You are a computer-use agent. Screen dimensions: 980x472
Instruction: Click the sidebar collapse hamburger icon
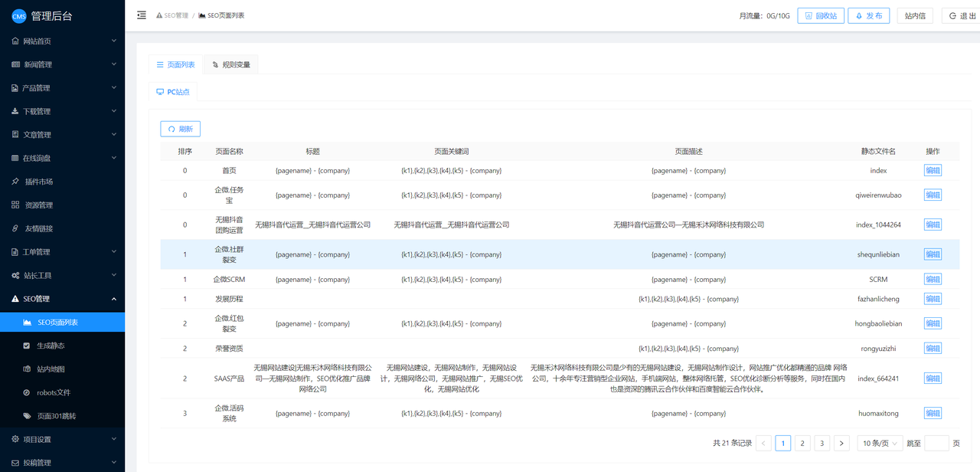pos(142,15)
